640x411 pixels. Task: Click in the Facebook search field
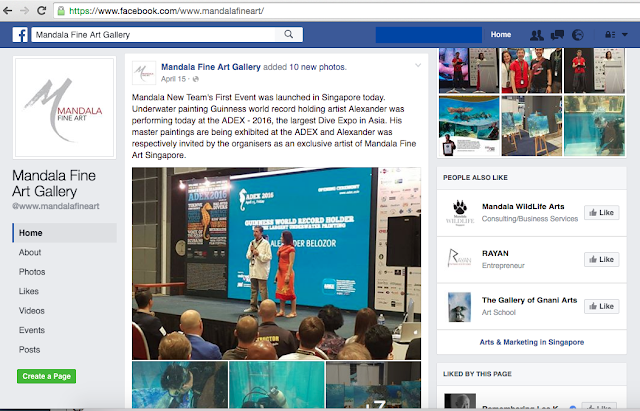[155, 35]
